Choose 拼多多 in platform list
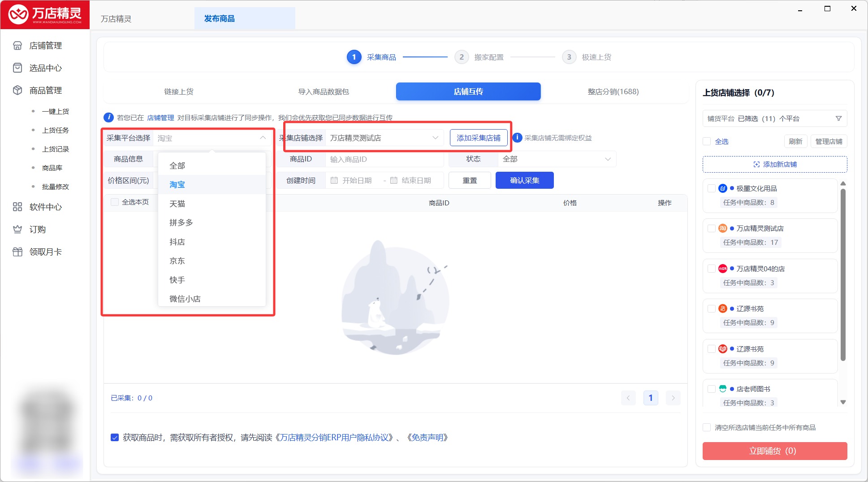868x482 pixels. tap(212, 222)
